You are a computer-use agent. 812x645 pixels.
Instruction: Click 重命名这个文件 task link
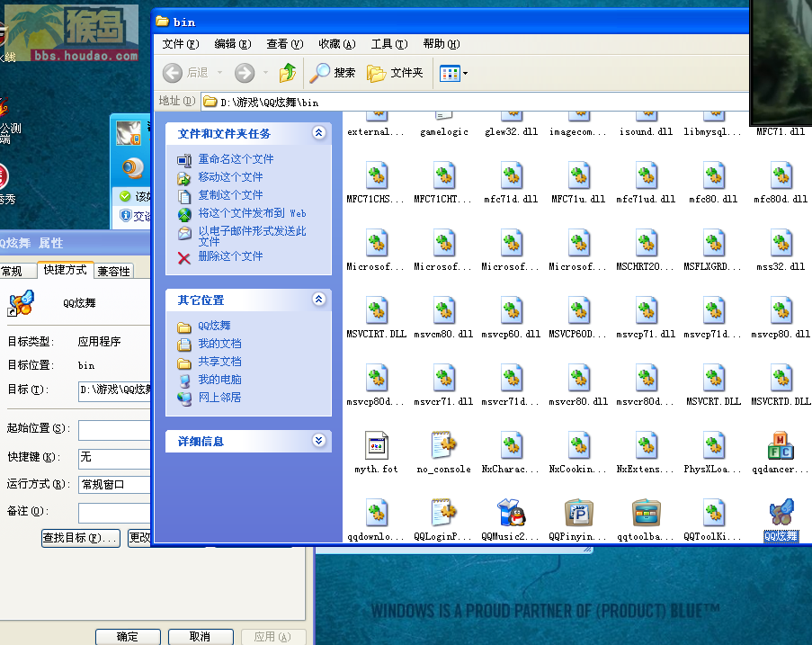tap(236, 159)
